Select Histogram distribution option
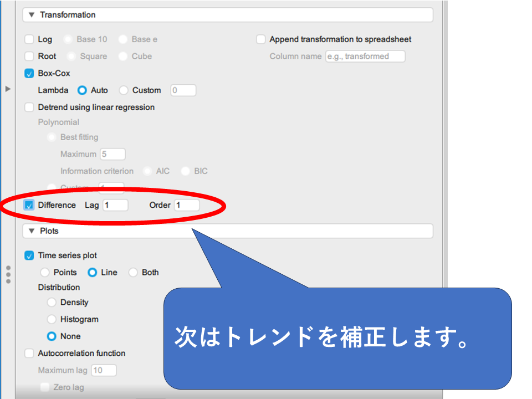Screen dimensions: 532x399 pyautogui.click(x=52, y=319)
